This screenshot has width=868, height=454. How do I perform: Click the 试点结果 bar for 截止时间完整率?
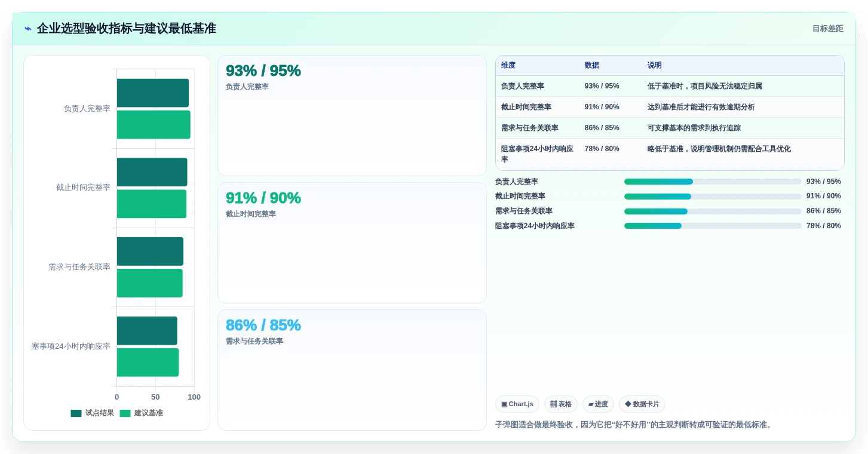pyautogui.click(x=152, y=172)
